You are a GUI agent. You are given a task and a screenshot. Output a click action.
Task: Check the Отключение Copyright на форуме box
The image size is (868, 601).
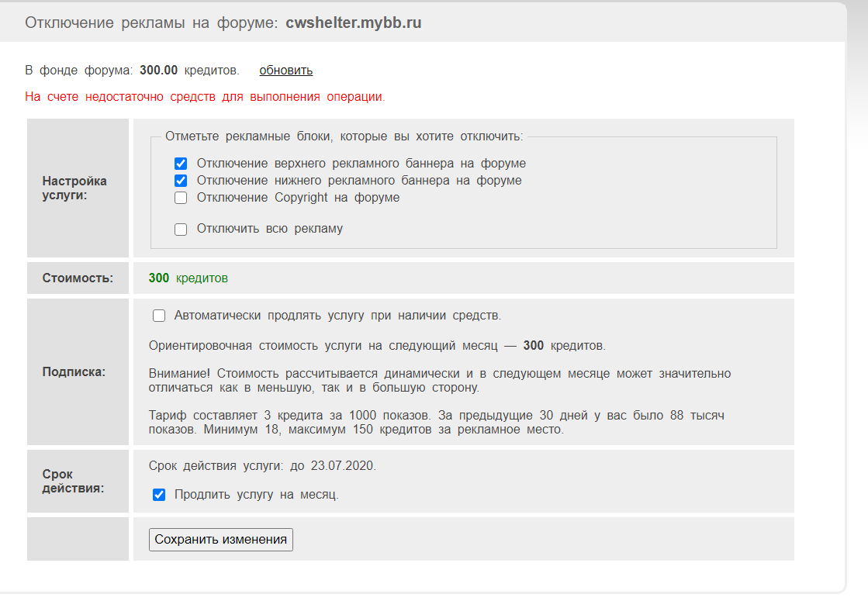tap(181, 198)
